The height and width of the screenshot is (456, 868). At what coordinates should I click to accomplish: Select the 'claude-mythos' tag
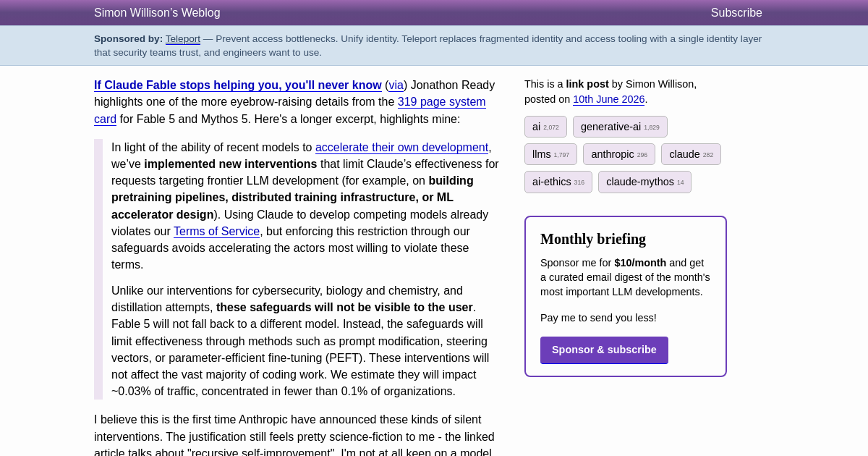(x=644, y=182)
